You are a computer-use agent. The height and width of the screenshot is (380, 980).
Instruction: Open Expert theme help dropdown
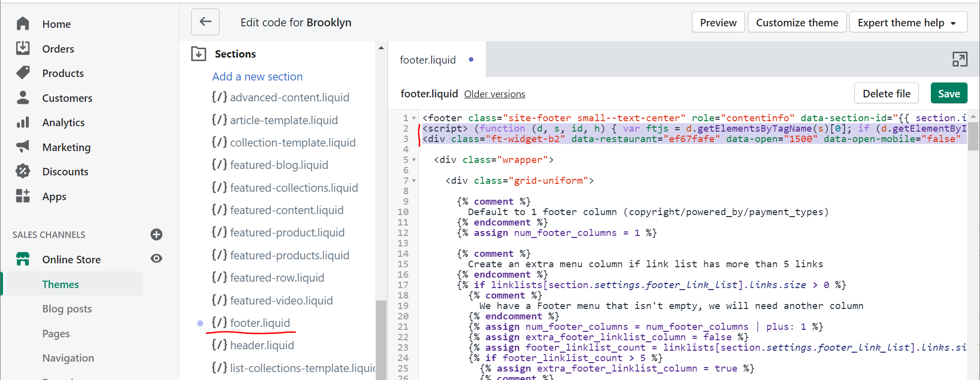[907, 23]
